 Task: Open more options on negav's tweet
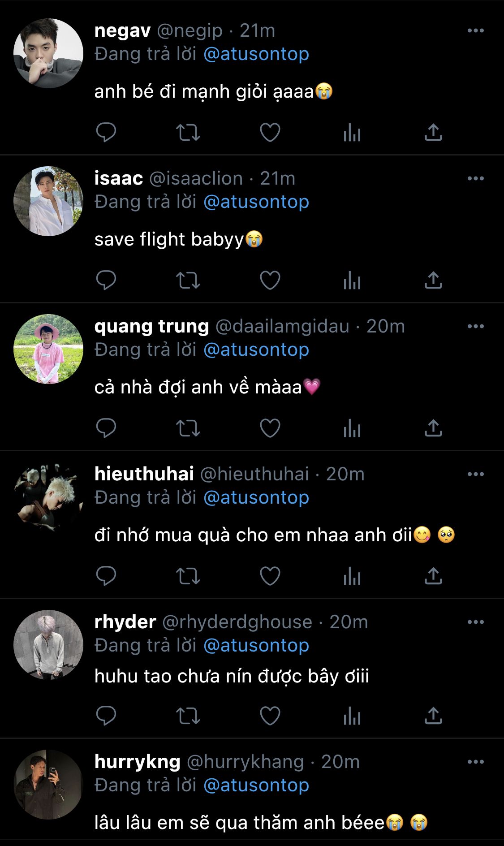(475, 30)
